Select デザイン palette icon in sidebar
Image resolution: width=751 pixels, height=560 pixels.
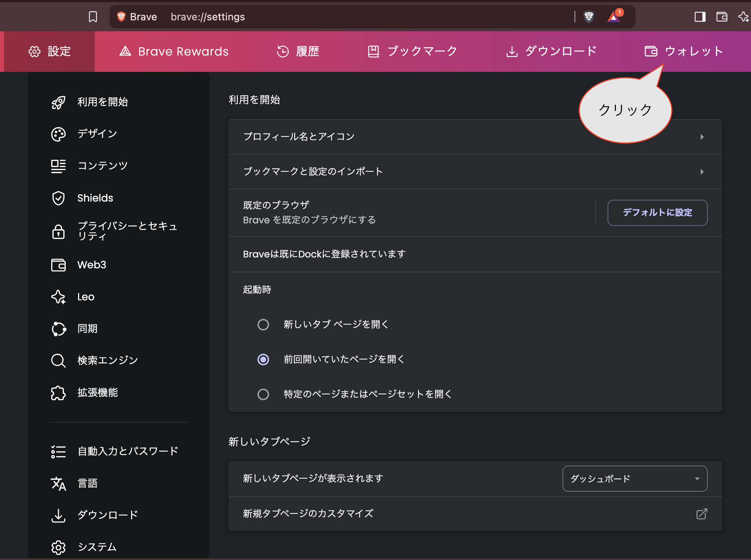click(58, 134)
